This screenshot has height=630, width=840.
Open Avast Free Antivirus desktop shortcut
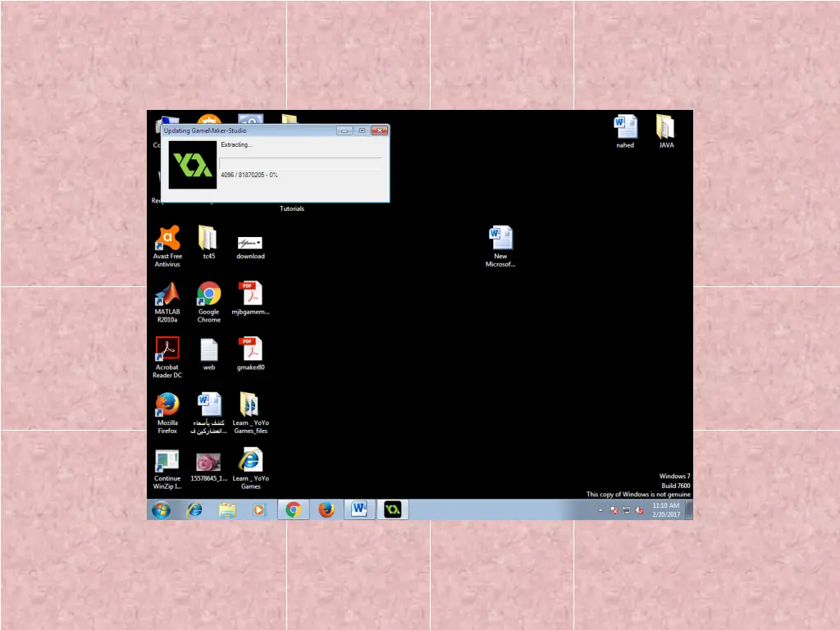[x=167, y=240]
